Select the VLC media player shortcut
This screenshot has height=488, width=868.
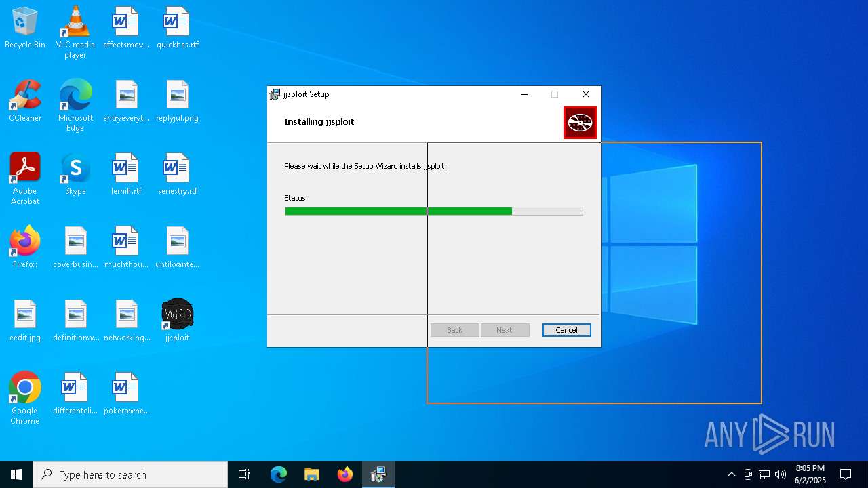coord(75,33)
